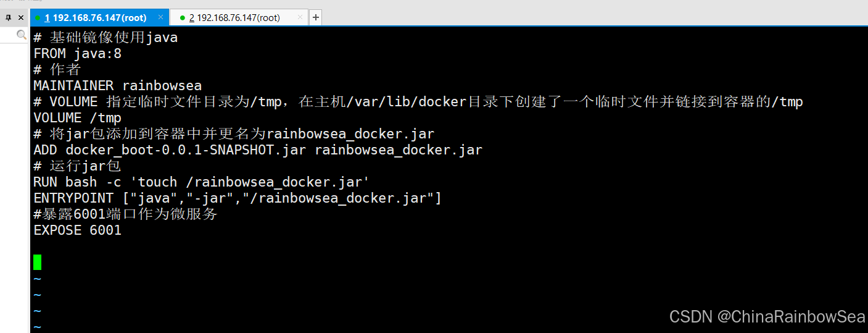Switch to session tab 1 192.168.76.147(root)
The height and width of the screenshot is (333, 868).
[x=95, y=18]
